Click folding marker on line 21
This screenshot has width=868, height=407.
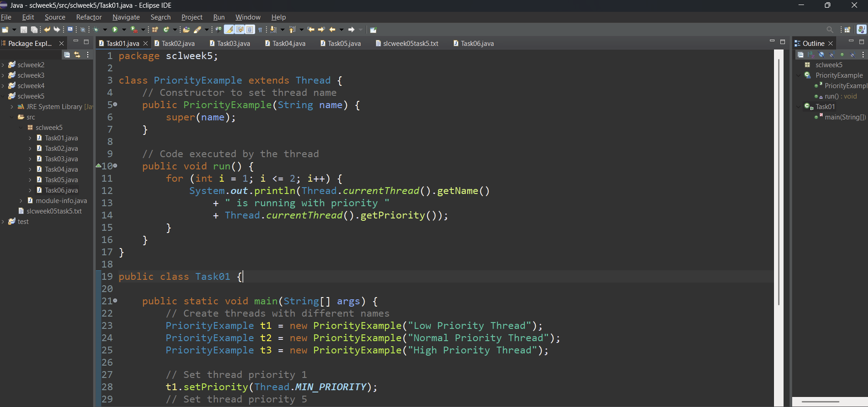tap(115, 301)
